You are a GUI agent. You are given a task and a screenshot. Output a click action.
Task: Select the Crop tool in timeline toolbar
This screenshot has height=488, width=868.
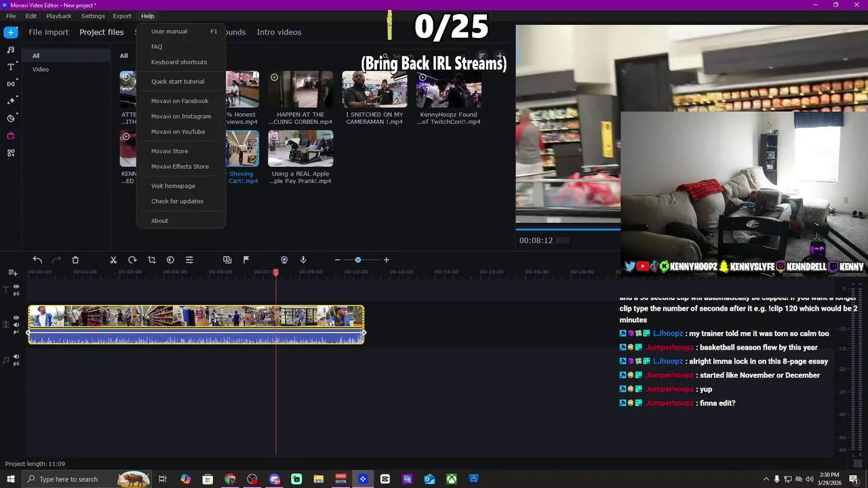point(151,260)
